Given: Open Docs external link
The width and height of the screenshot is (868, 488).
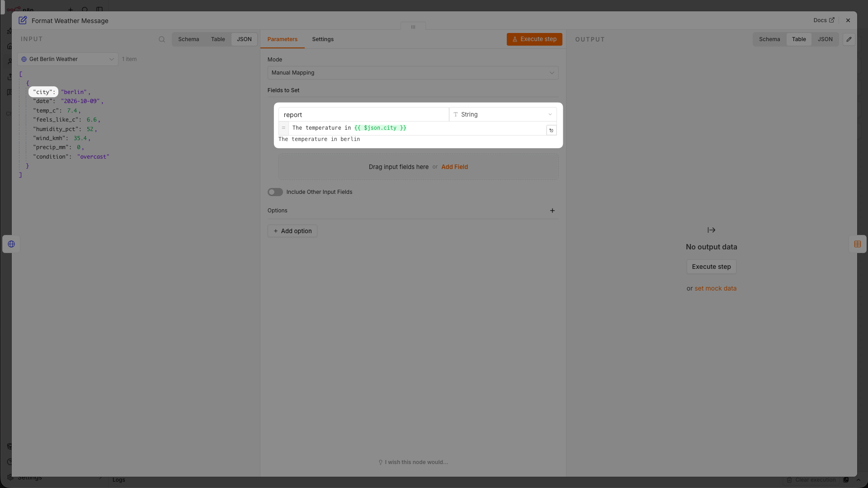Looking at the screenshot, I should click(824, 20).
